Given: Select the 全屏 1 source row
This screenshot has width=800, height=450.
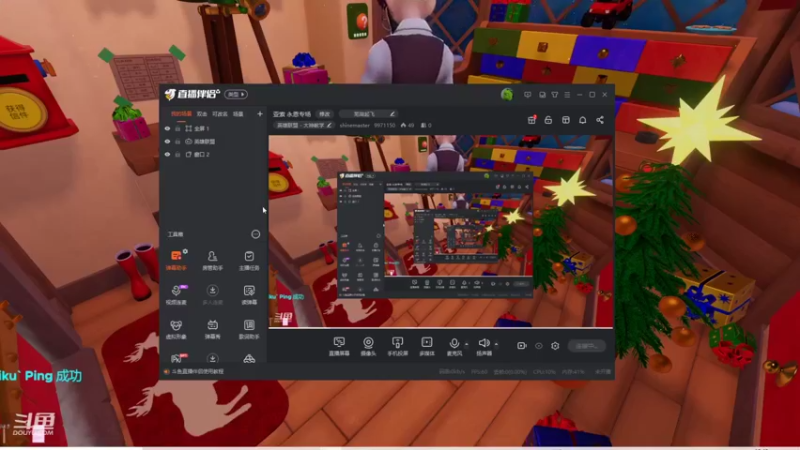Looking at the screenshot, I should click(x=214, y=129).
